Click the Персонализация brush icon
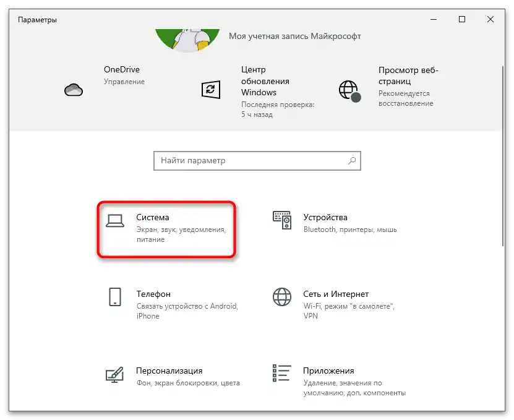 [114, 374]
